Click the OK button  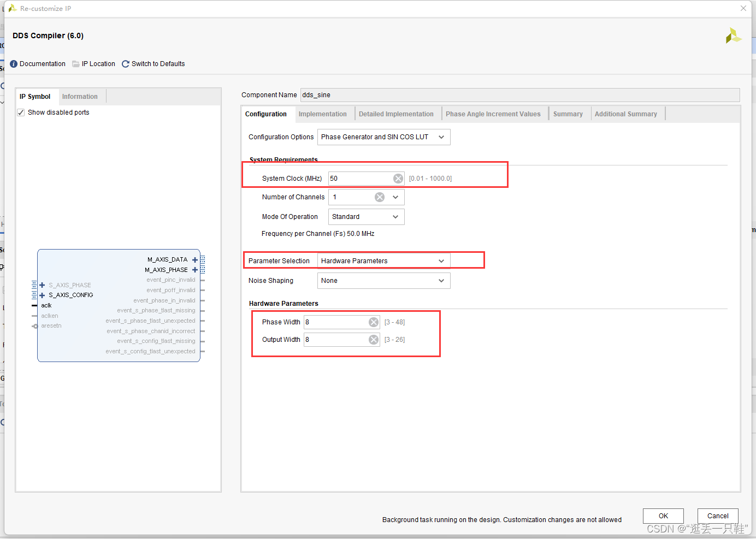663,516
